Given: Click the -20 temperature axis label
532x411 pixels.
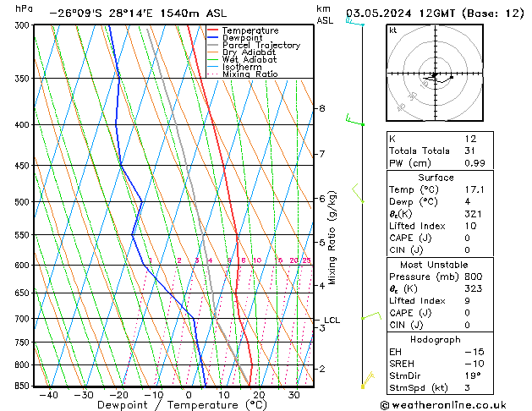Looking at the screenshot, I should click(x=118, y=395).
